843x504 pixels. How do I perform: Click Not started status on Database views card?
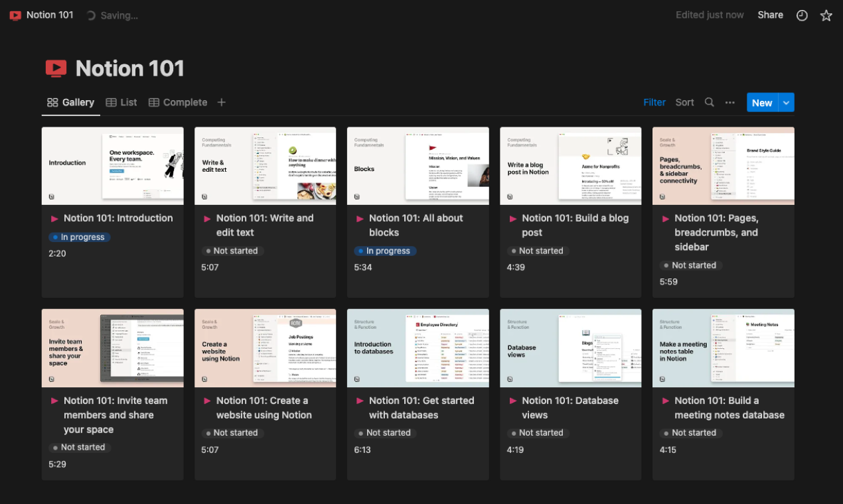(x=538, y=433)
